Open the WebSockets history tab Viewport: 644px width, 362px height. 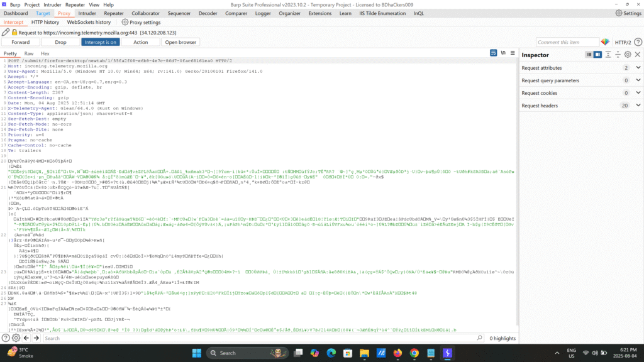(89, 22)
